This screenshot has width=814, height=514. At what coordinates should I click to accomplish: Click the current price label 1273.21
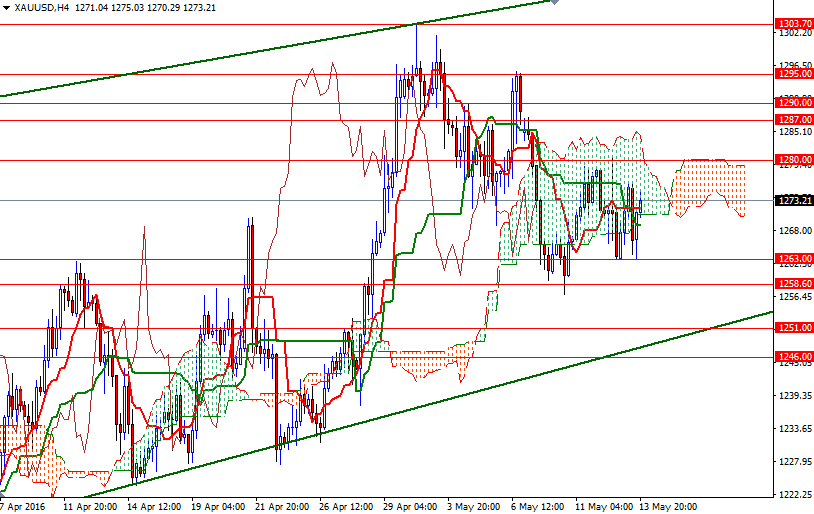click(x=794, y=200)
